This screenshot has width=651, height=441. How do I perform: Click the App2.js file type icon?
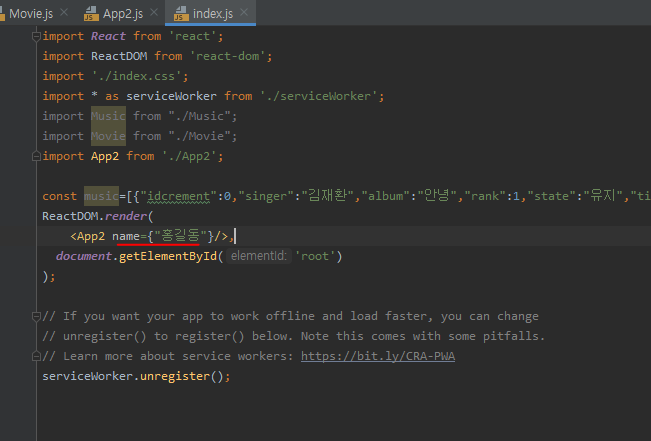91,13
